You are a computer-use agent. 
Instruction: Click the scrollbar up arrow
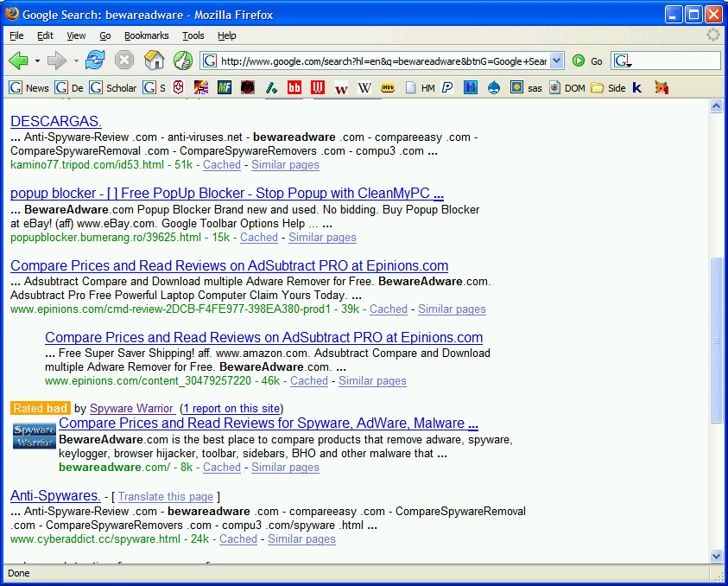tap(716, 106)
